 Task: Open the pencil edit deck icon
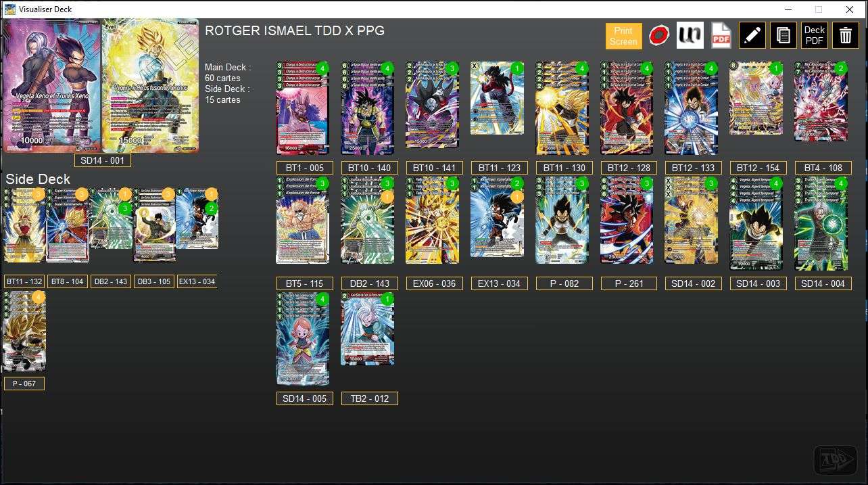pyautogui.click(x=752, y=35)
